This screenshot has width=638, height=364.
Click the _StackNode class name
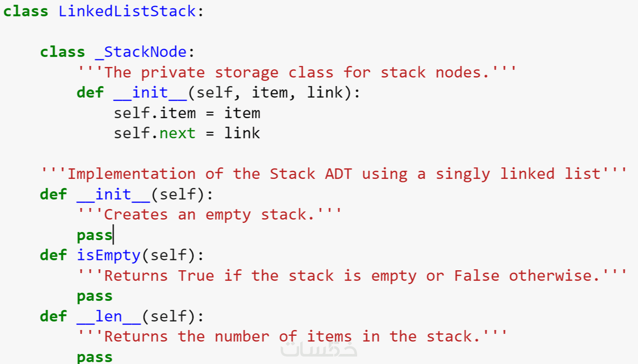click(x=141, y=52)
